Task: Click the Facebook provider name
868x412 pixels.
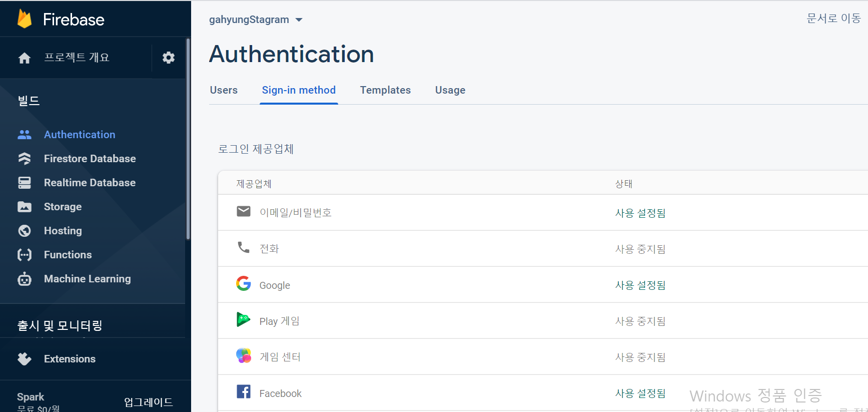Action: click(280, 393)
